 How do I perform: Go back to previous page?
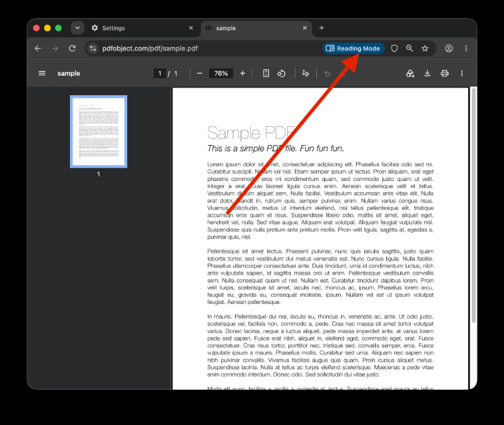[38, 49]
